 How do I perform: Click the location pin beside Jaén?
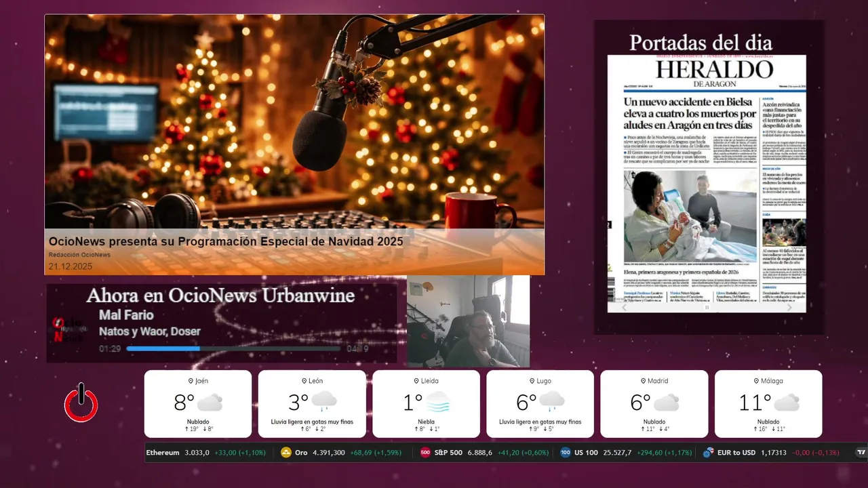(x=191, y=381)
